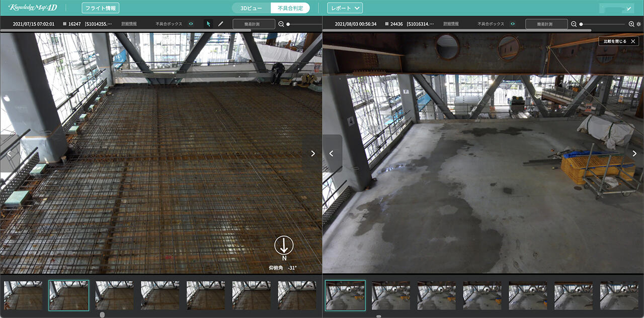Image resolution: width=644 pixels, height=318 pixels.
Task: Switch to the 3Dビュー tab
Action: 251,8
